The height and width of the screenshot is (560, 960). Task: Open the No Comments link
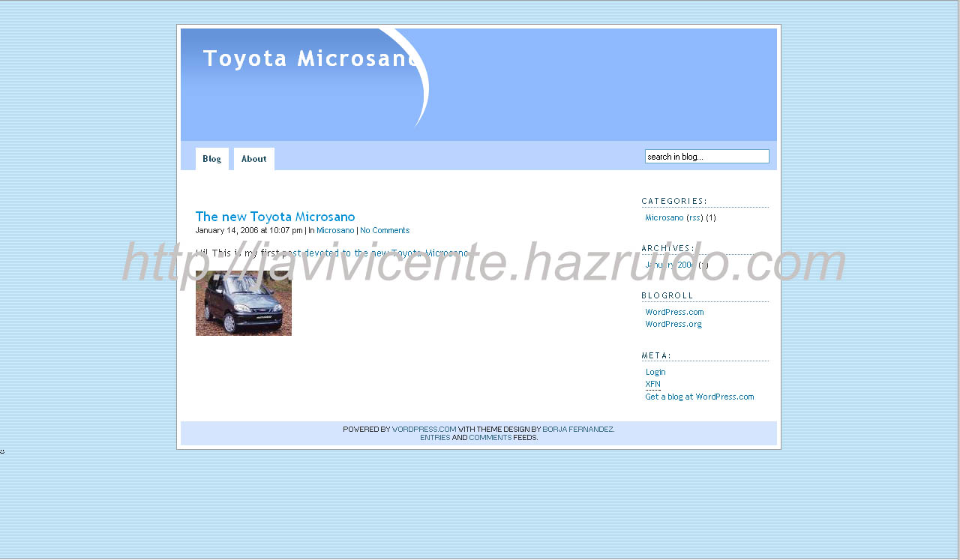(x=385, y=230)
